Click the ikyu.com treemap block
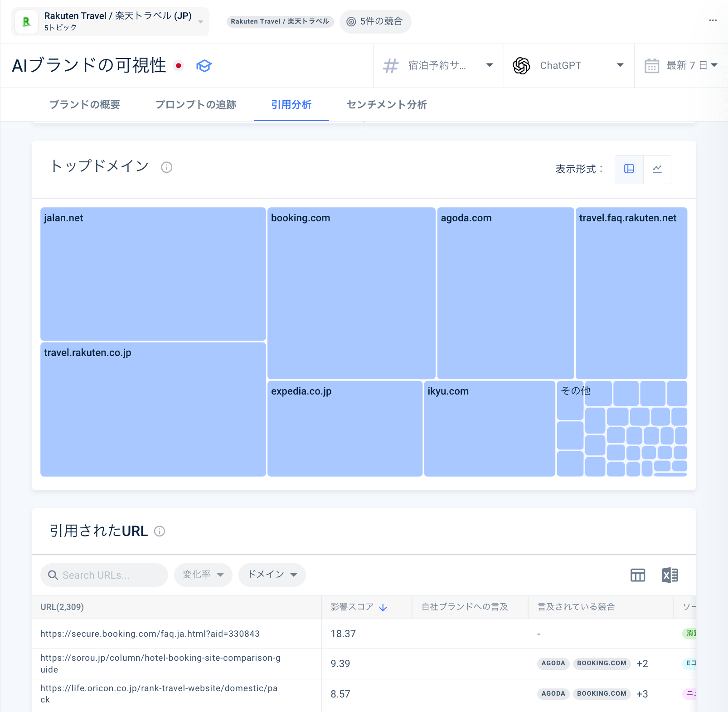 490,429
